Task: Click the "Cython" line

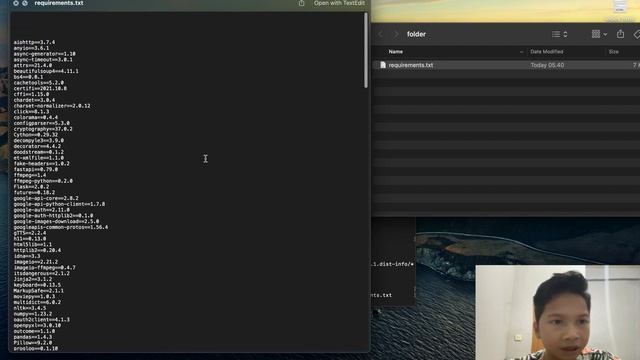Action: pyautogui.click(x=36, y=135)
